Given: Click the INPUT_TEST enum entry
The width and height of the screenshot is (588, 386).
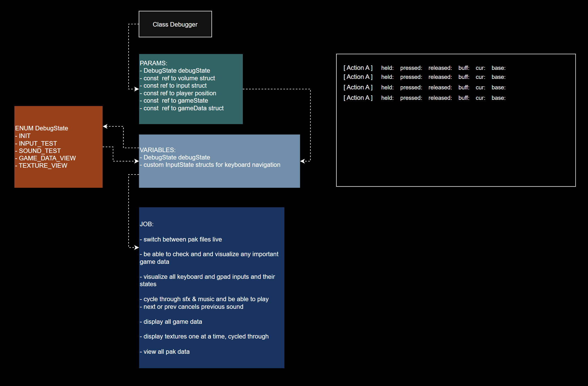Looking at the screenshot, I should coord(36,143).
